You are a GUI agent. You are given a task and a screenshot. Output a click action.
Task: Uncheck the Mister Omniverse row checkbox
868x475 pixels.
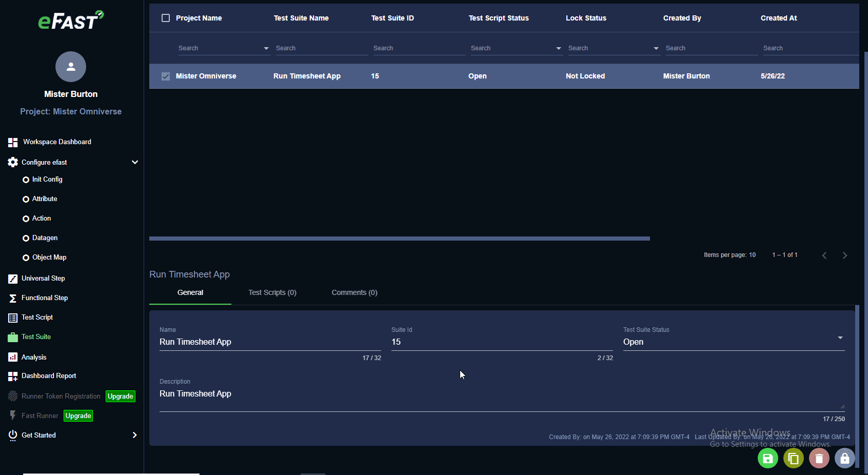pos(166,76)
